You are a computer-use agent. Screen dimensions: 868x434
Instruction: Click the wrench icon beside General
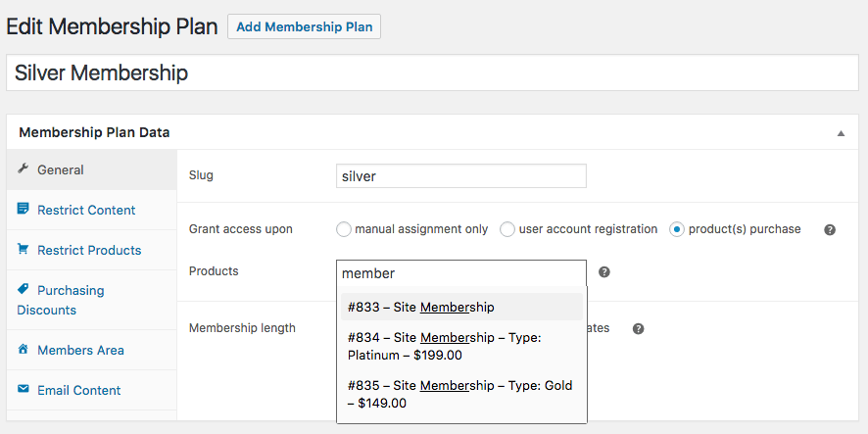(23, 169)
